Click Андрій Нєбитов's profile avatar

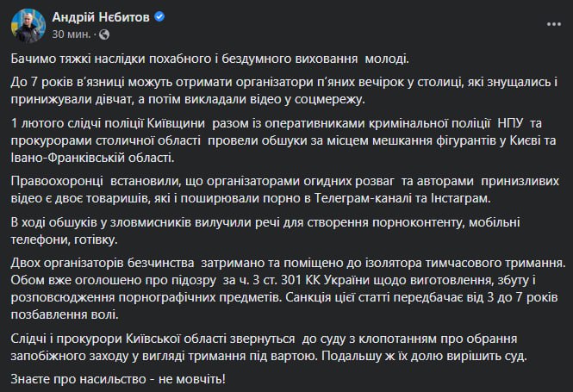(x=28, y=26)
